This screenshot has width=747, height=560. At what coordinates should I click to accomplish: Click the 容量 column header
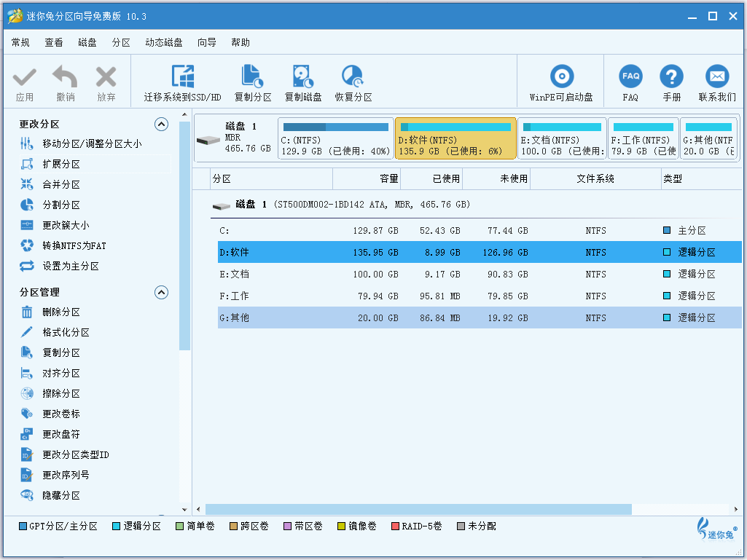coord(367,179)
